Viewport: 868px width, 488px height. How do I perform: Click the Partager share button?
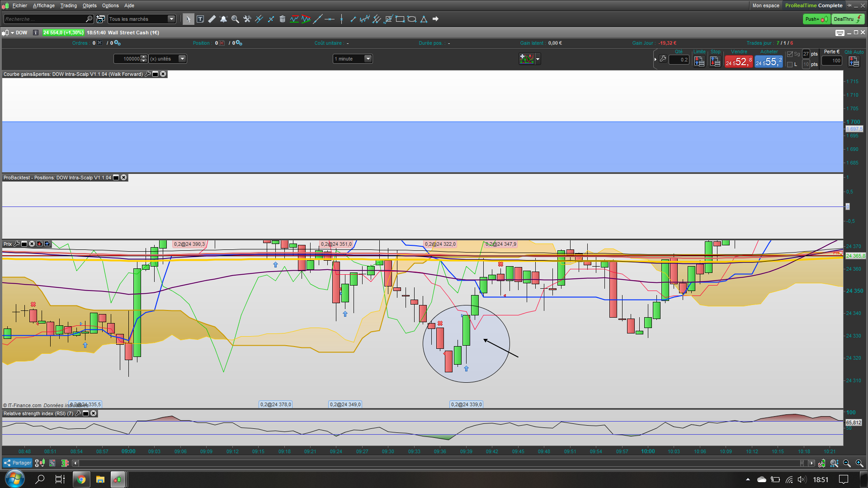pyautogui.click(x=18, y=463)
